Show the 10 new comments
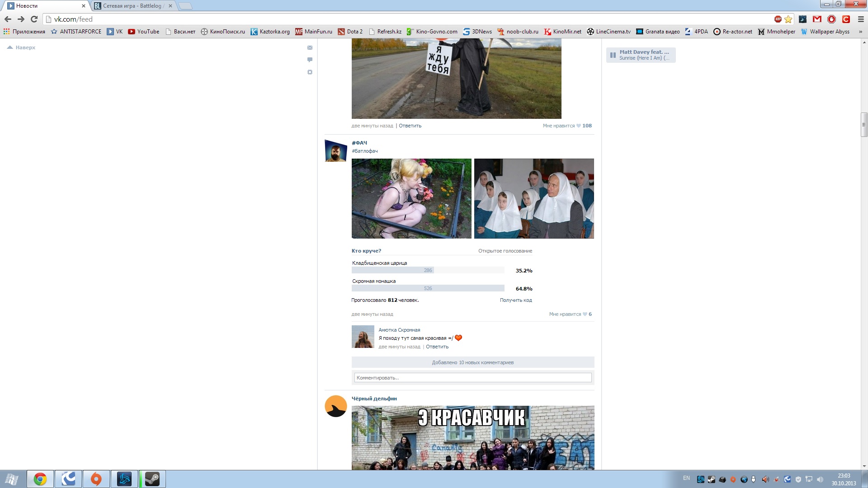 (x=473, y=362)
